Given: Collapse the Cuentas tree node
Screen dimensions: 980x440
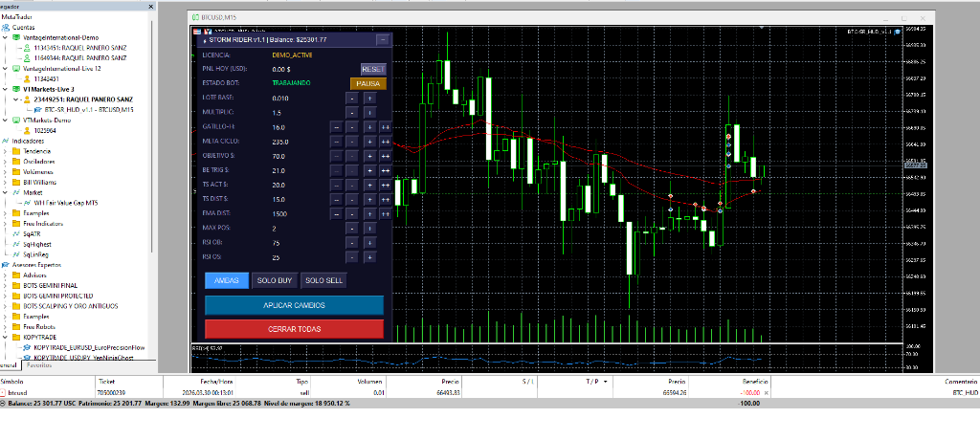Looking at the screenshot, I should tap(5, 27).
